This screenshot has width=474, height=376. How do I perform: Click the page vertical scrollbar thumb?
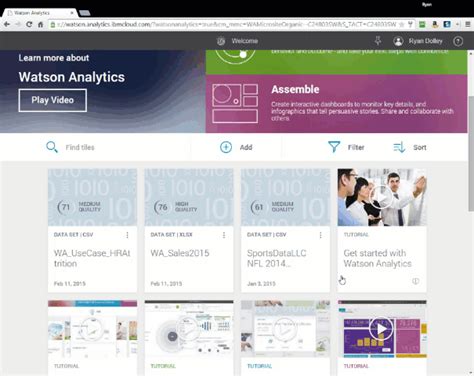pyautogui.click(x=471, y=155)
